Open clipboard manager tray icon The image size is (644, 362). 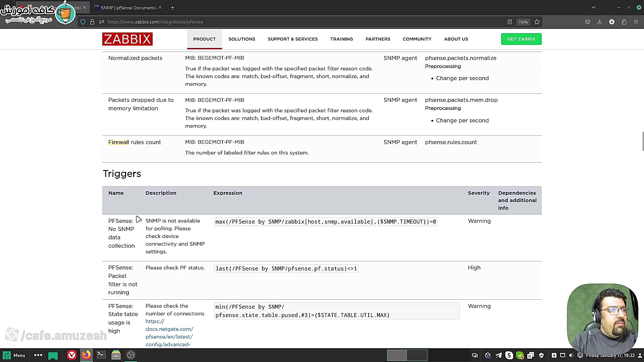[x=531, y=355]
